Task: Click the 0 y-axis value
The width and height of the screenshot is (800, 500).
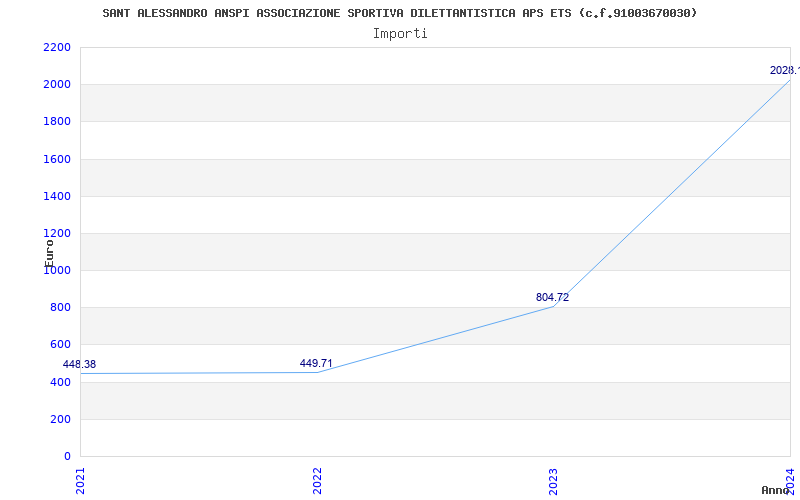Action: click(68, 457)
